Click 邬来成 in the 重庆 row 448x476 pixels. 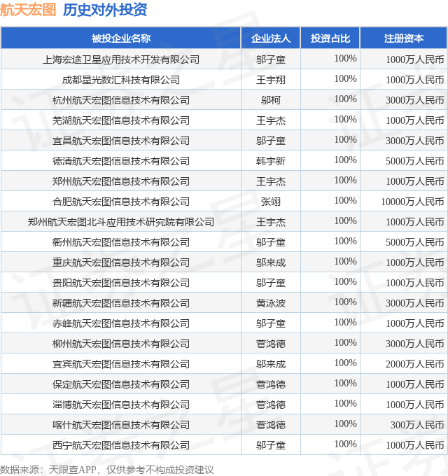271,262
